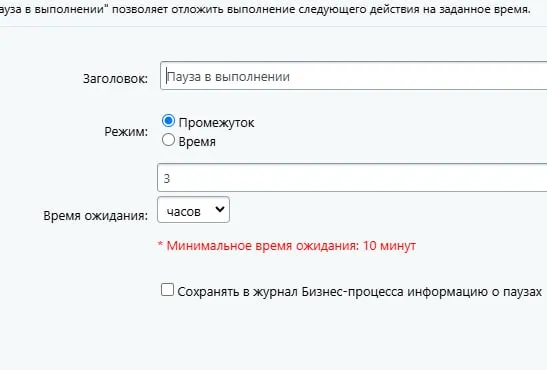Click the chevron arrow of the часов selector
The height and width of the screenshot is (370, 547).
pyautogui.click(x=220, y=209)
